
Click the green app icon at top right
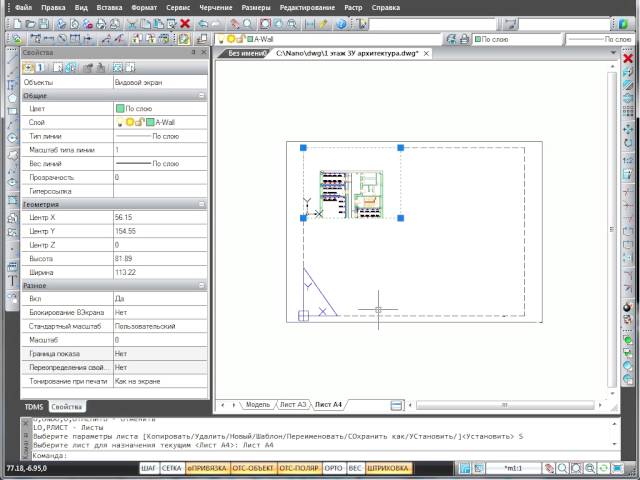point(623,24)
